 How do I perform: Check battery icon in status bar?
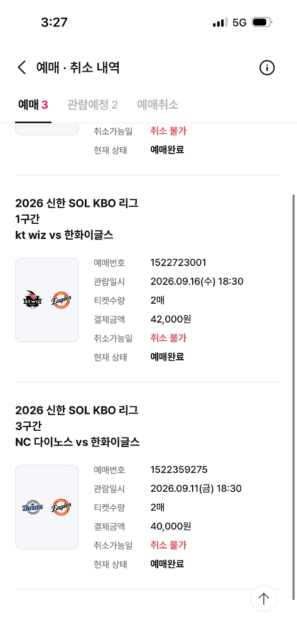click(262, 22)
